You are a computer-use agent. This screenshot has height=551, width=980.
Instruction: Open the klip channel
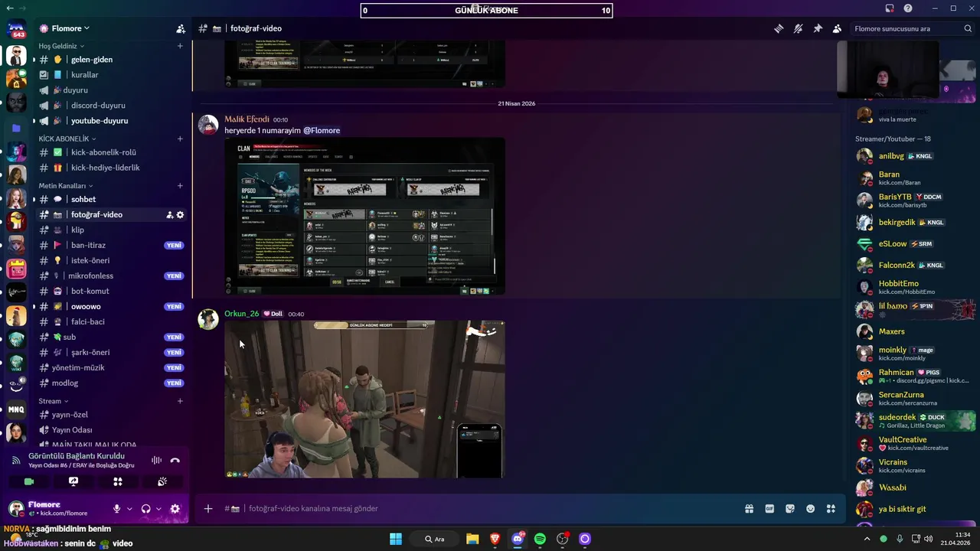(x=112, y=230)
